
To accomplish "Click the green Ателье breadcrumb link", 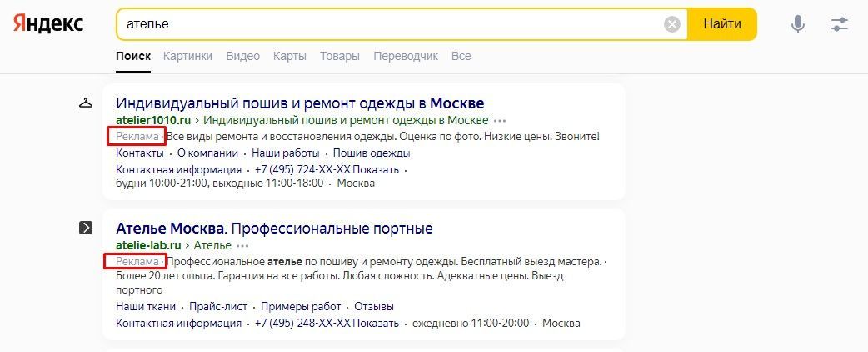I will click(212, 245).
